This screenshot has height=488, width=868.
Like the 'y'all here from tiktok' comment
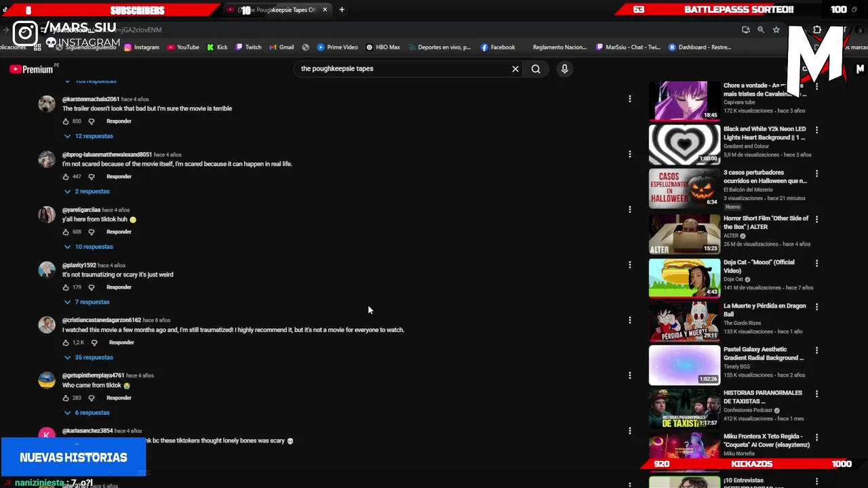pos(66,232)
